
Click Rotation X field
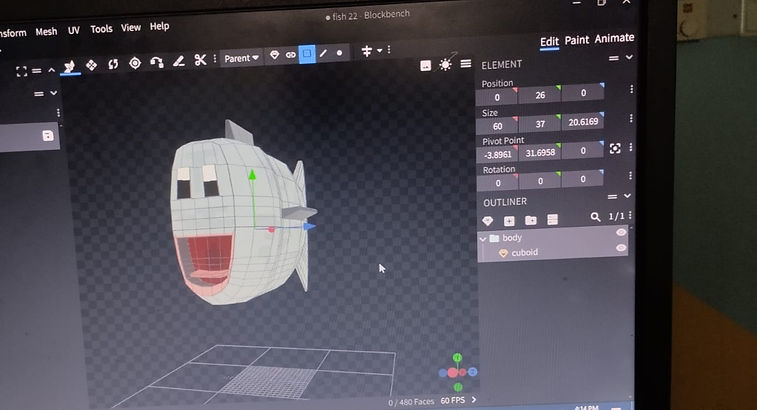pos(498,183)
